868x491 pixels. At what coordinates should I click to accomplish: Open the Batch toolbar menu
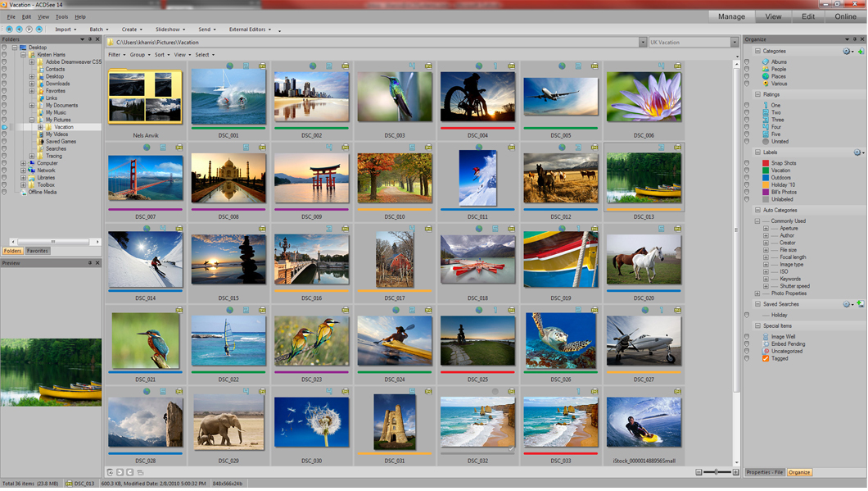[x=98, y=30]
